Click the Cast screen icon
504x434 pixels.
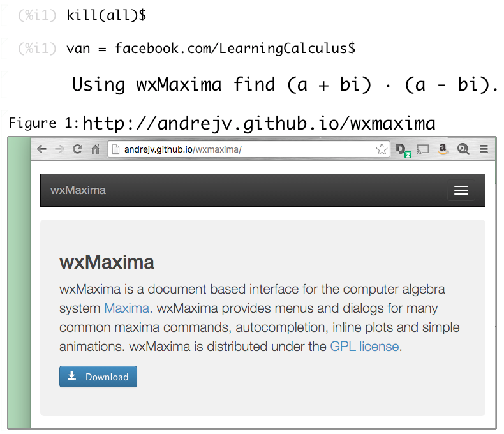coord(423,149)
